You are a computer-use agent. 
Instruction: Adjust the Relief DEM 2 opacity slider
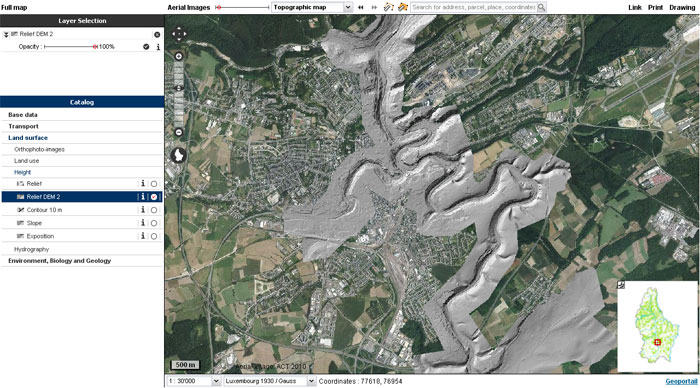click(x=95, y=46)
